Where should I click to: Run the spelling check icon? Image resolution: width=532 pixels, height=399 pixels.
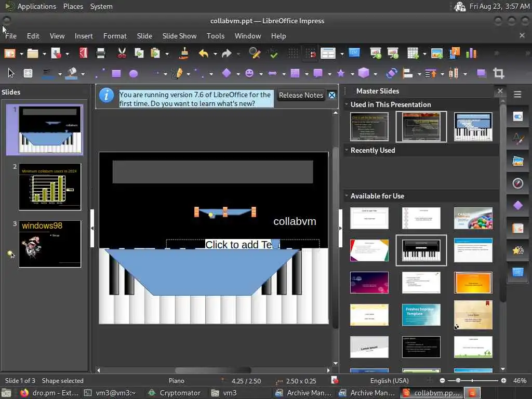point(272,54)
